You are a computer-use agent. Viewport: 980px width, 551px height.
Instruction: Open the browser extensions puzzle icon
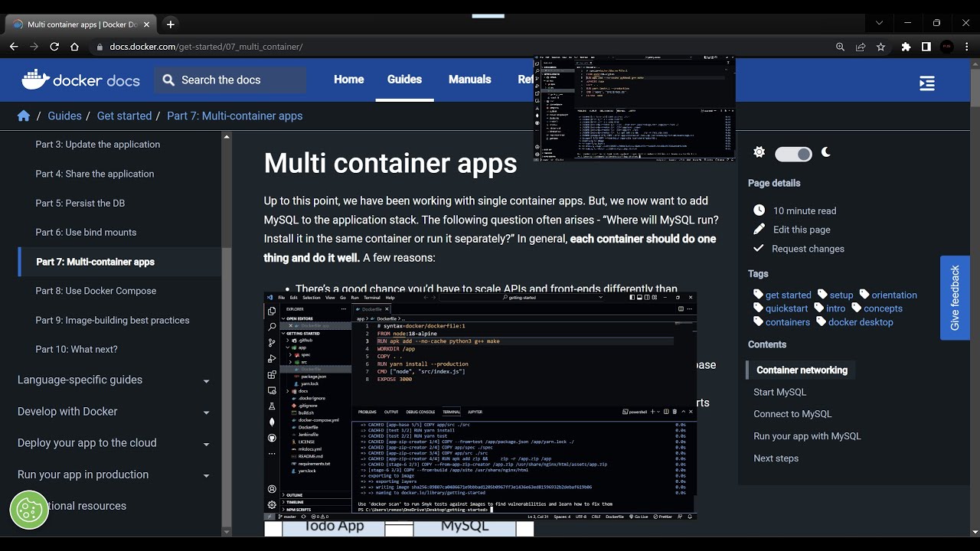[x=906, y=47]
